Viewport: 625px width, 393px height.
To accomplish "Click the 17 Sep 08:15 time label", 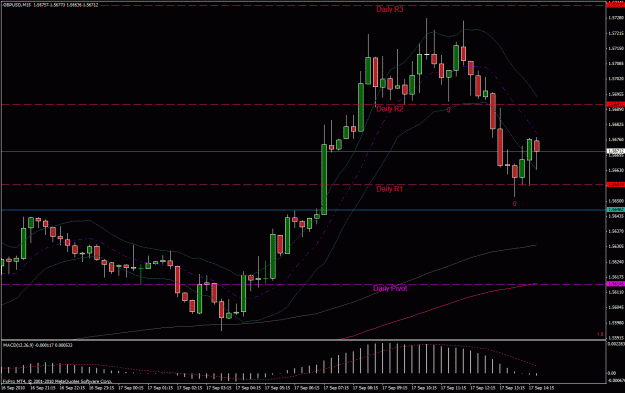I will [366, 387].
